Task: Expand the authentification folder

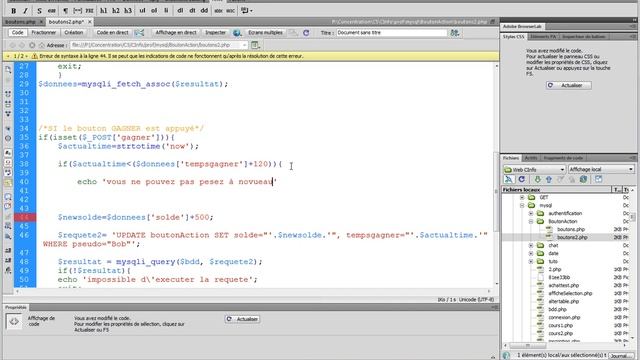Action: pos(531,213)
